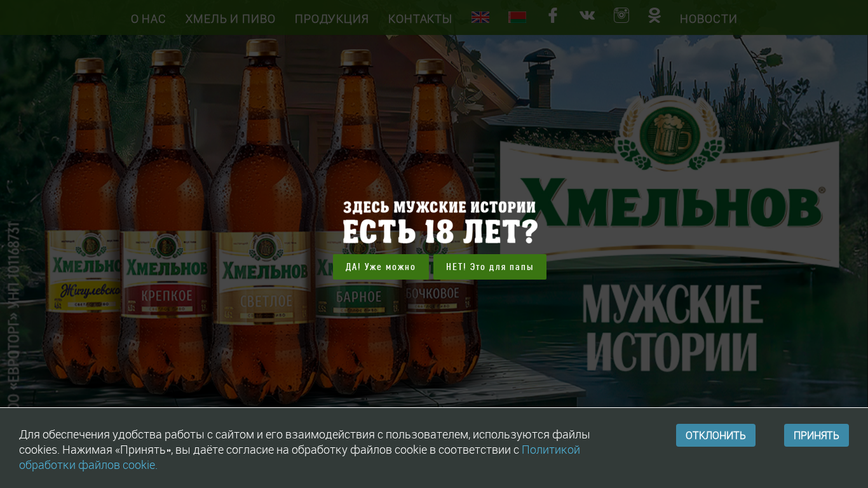Select the Belarusian flag language icon
This screenshot has height=488, width=868.
[x=517, y=17]
